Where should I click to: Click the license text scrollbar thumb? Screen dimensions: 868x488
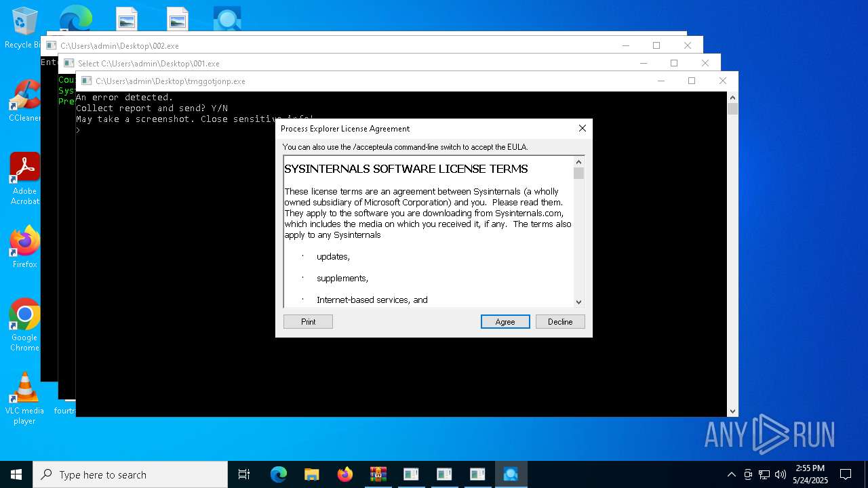pyautogui.click(x=578, y=173)
